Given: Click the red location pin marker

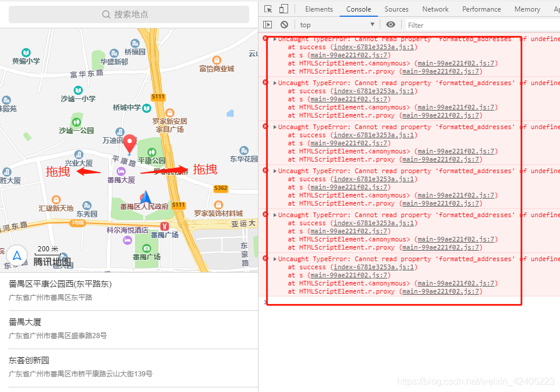Looking at the screenshot, I should (129, 142).
